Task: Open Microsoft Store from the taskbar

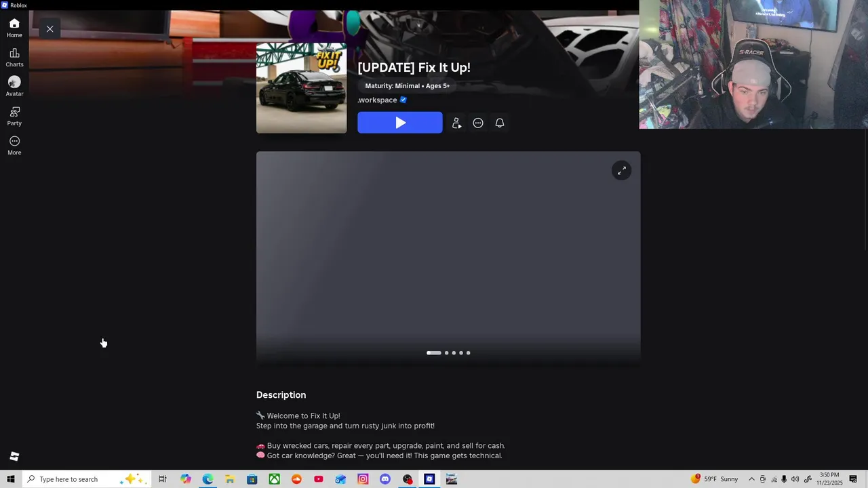Action: 252,479
